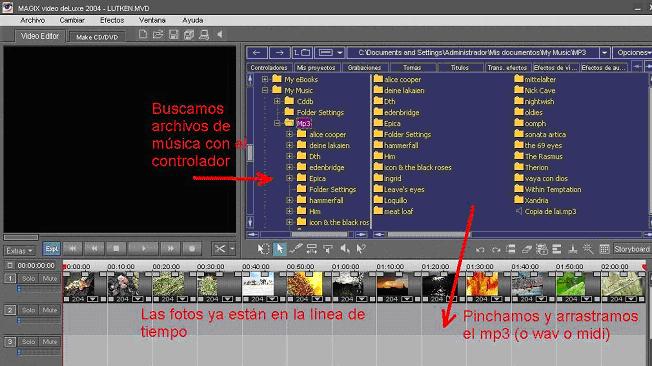Open the Archivo menu

[x=32, y=20]
